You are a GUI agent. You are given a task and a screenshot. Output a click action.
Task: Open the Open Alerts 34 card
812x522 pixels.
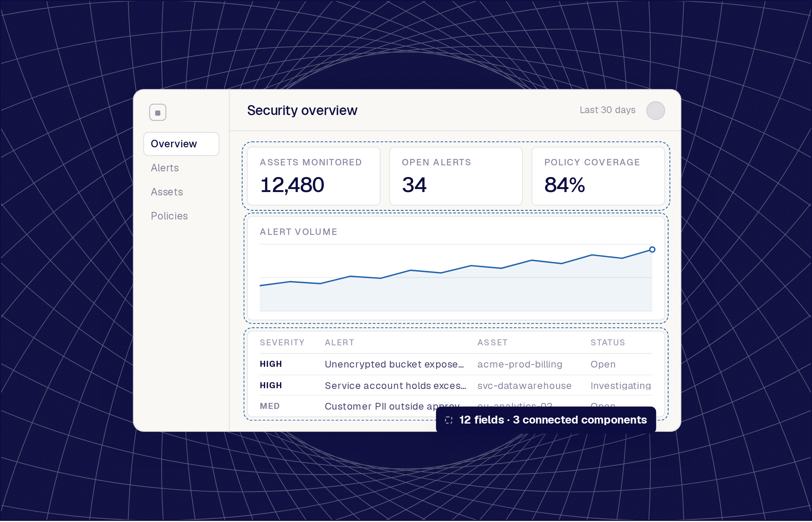point(456,176)
